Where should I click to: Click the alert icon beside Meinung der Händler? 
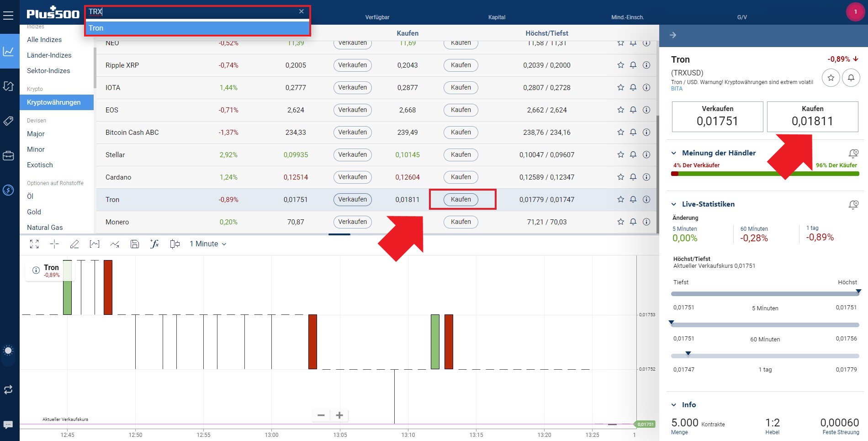click(853, 154)
